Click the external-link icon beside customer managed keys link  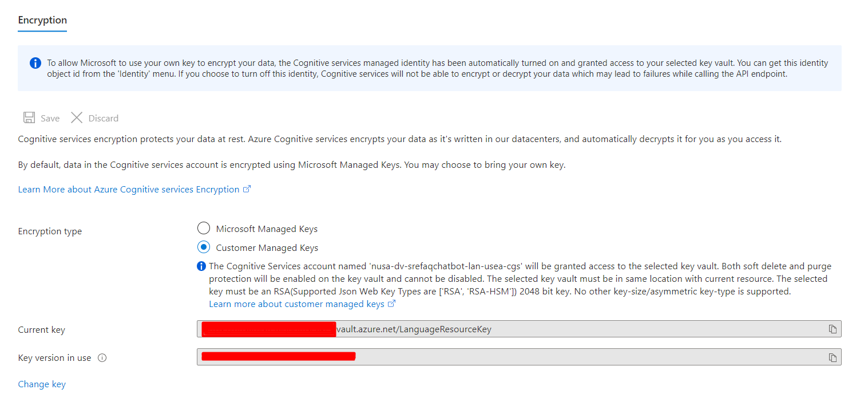[x=392, y=303]
